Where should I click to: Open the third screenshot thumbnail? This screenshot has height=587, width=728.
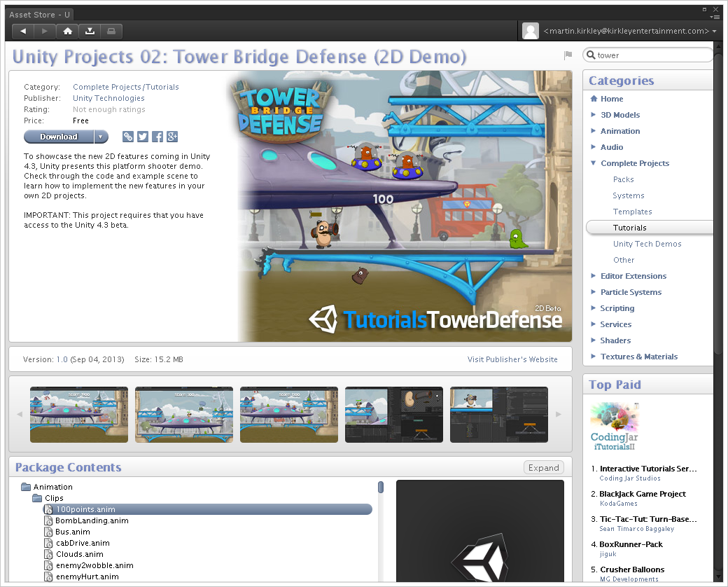coord(289,415)
